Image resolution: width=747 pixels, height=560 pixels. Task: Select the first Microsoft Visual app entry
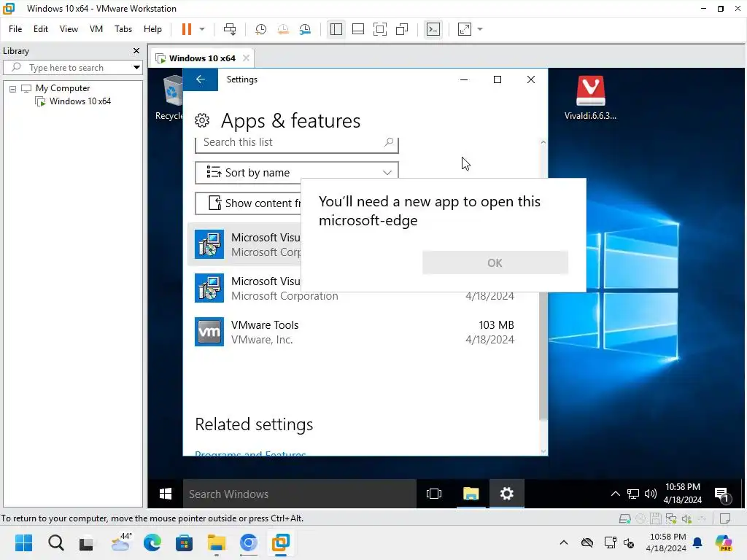click(245, 244)
